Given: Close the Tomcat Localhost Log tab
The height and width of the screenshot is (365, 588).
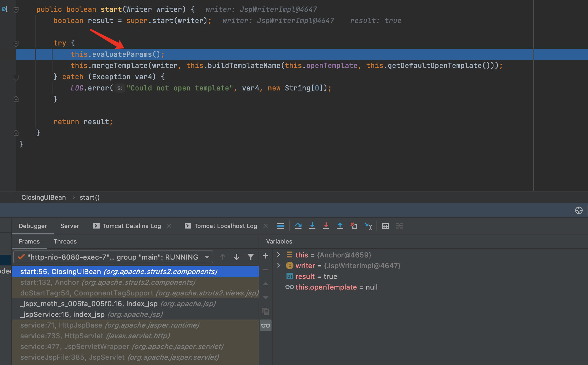Looking at the screenshot, I should 265,226.
